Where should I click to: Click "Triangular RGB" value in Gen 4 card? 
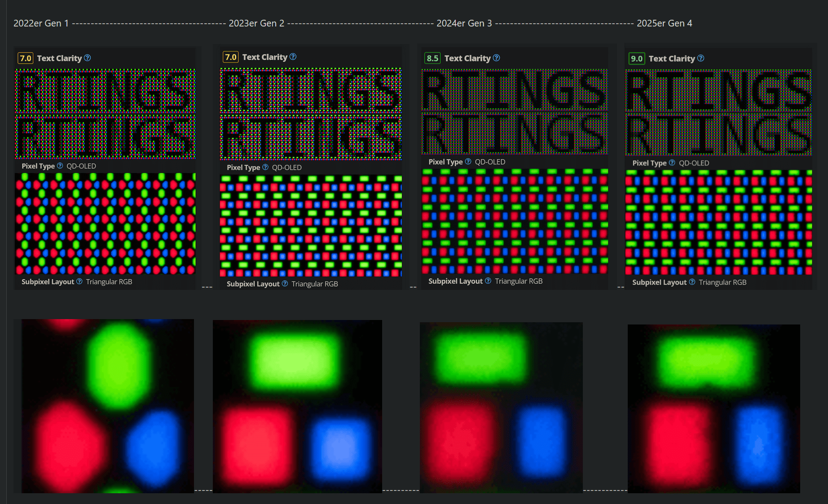(x=722, y=282)
